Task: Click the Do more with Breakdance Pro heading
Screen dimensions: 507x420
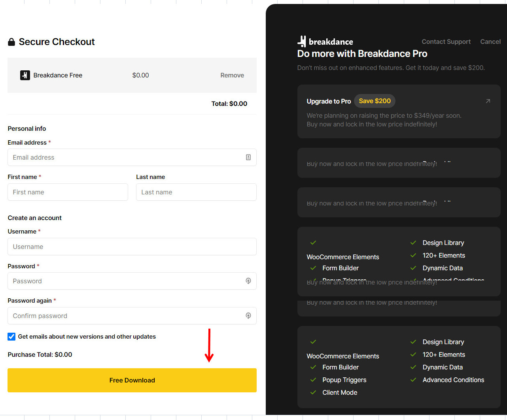Action: pos(362,53)
